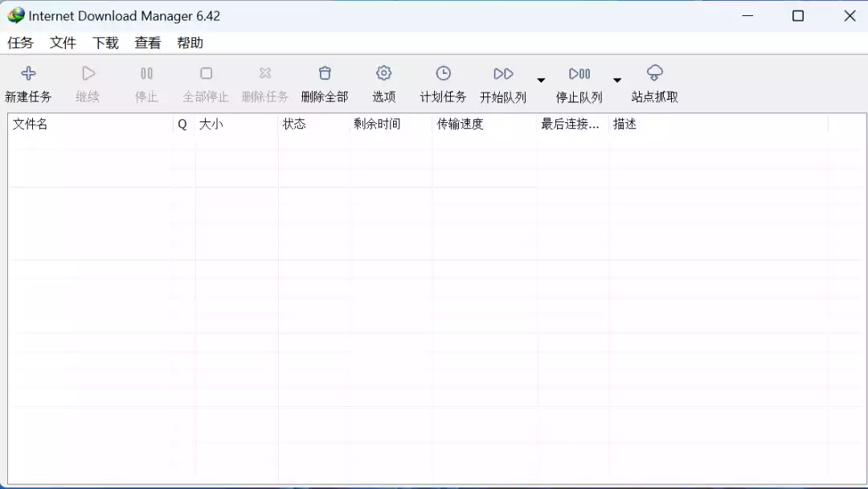Image resolution: width=868 pixels, height=489 pixels.
Task: Open the 查看 menu
Action: (148, 43)
